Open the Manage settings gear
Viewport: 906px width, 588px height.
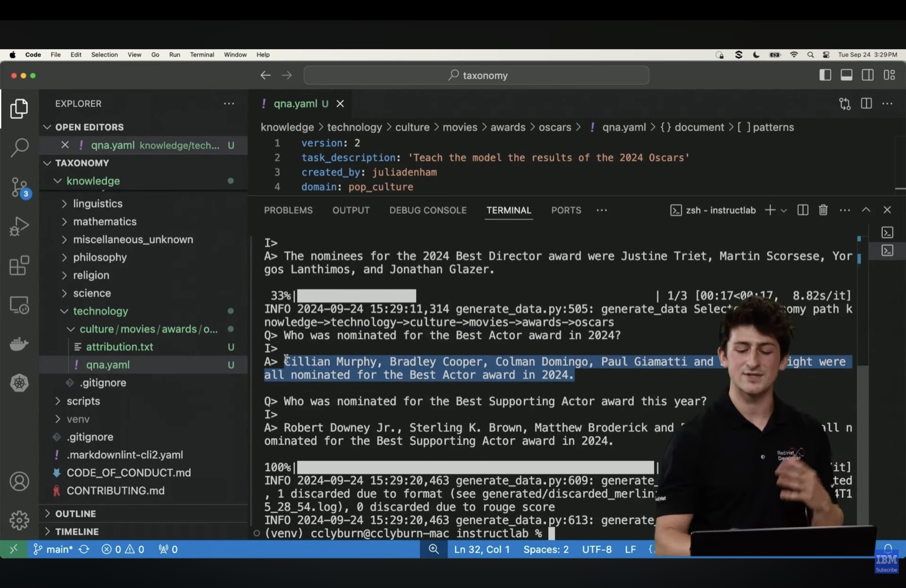coord(19,520)
